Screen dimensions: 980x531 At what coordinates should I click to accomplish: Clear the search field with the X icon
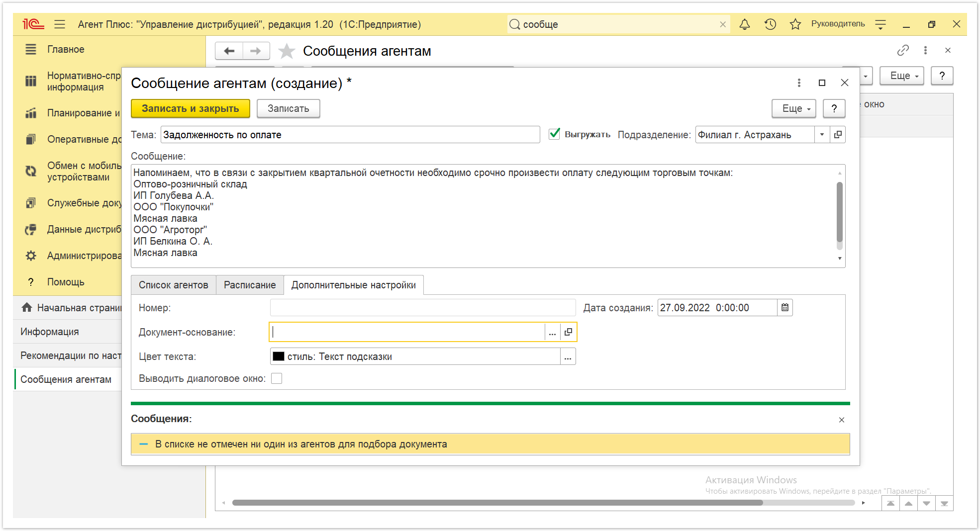pyautogui.click(x=723, y=24)
